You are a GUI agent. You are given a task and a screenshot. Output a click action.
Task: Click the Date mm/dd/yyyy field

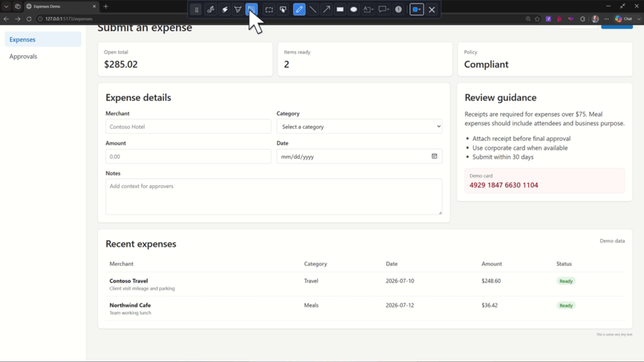click(359, 156)
